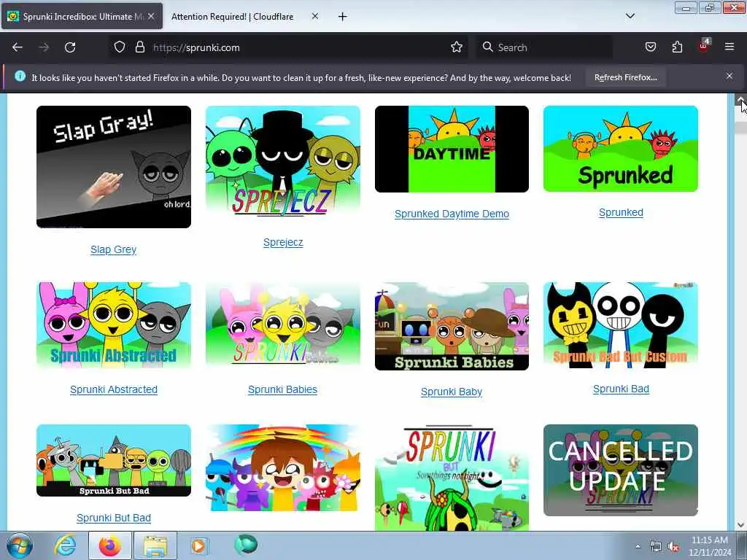Click the page scrollbar up arrow

pos(741,100)
